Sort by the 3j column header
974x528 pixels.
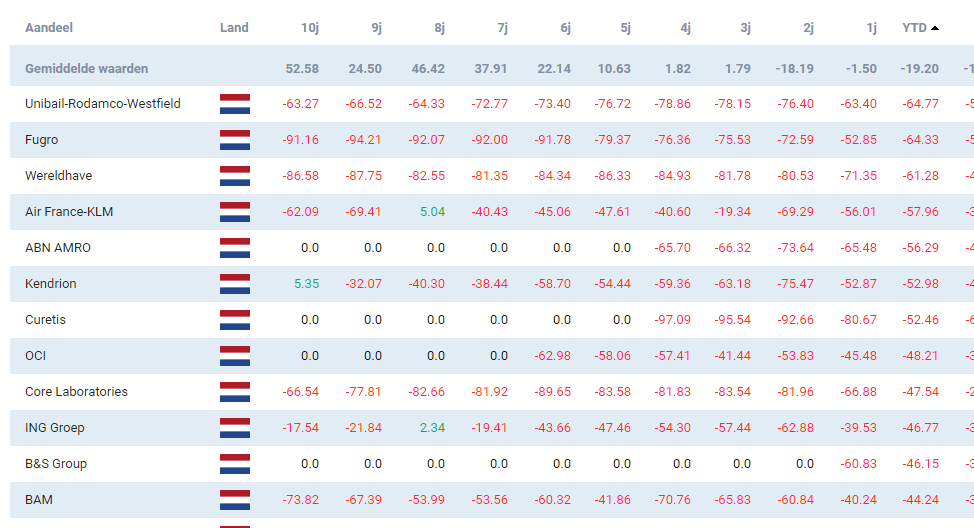[x=745, y=27]
